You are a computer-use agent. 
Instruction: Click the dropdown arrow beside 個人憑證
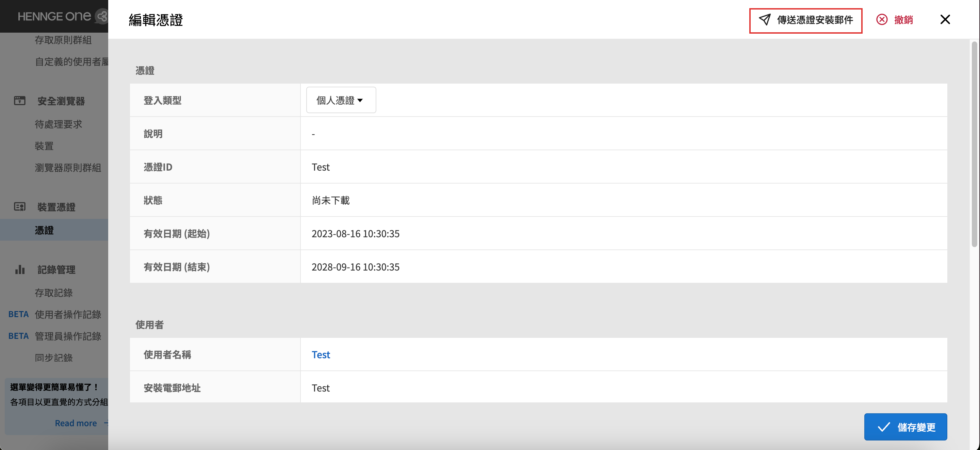[x=360, y=100]
